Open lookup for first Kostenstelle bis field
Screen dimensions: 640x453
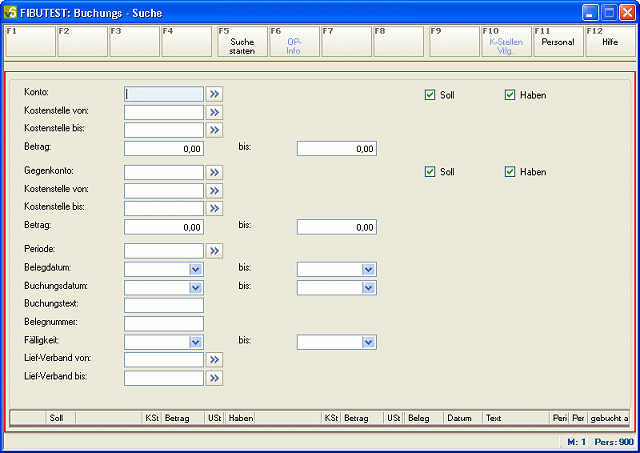tap(214, 130)
